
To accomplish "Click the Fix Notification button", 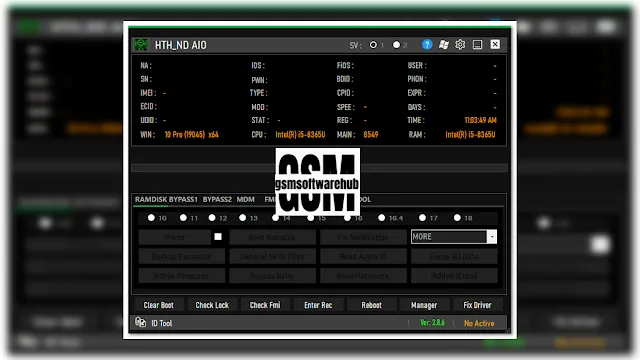I will [363, 237].
